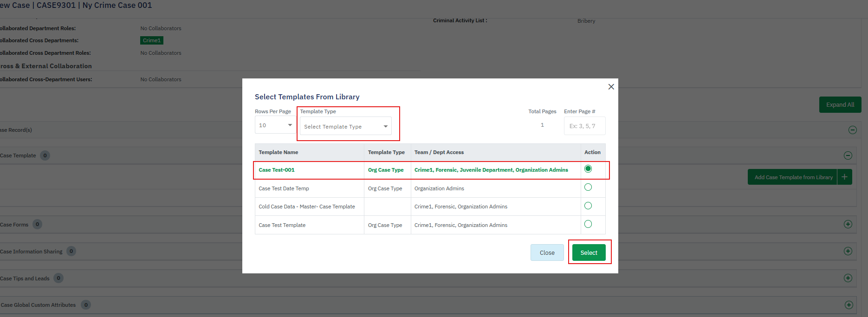Expand Case Tips and Leads plus icon
Image resolution: width=868 pixels, height=317 pixels.
[848, 278]
